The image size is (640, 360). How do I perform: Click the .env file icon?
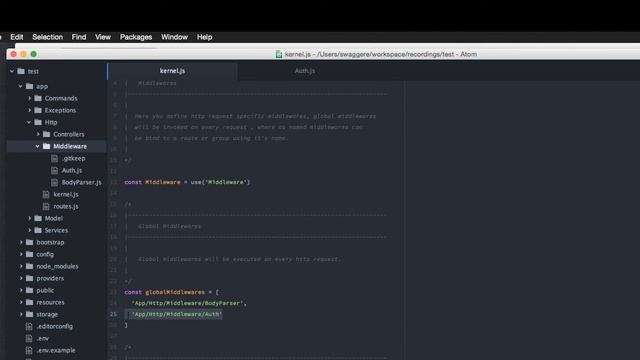tap(29, 338)
